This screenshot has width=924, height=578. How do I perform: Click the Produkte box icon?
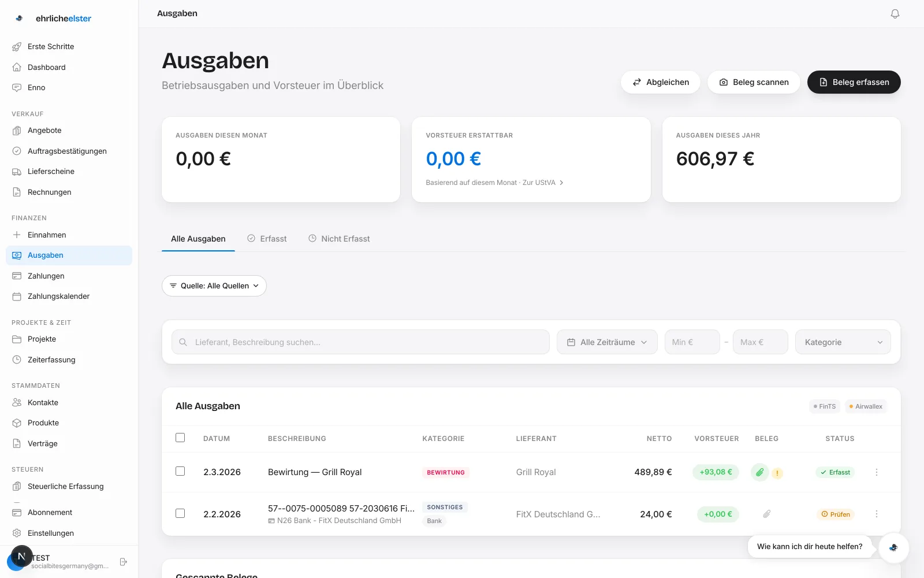point(17,423)
